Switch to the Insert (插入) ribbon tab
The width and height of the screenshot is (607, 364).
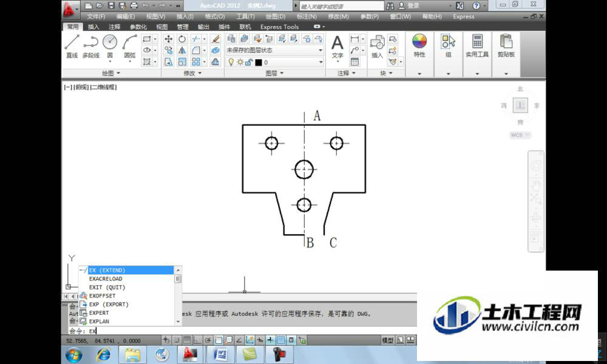click(93, 27)
